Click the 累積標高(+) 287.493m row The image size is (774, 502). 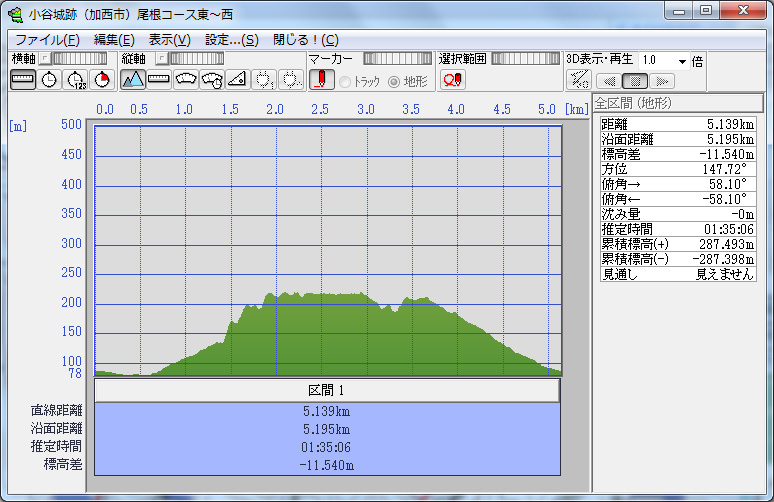click(x=678, y=244)
